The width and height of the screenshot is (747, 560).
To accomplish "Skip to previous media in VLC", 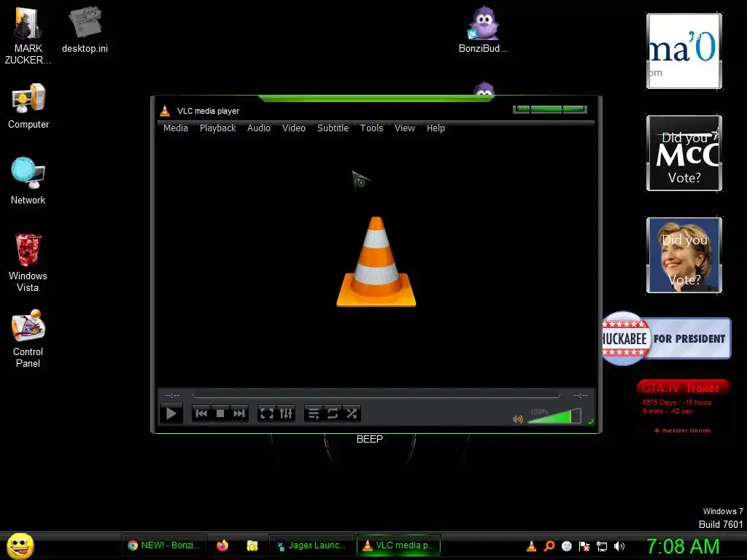I will [x=201, y=413].
